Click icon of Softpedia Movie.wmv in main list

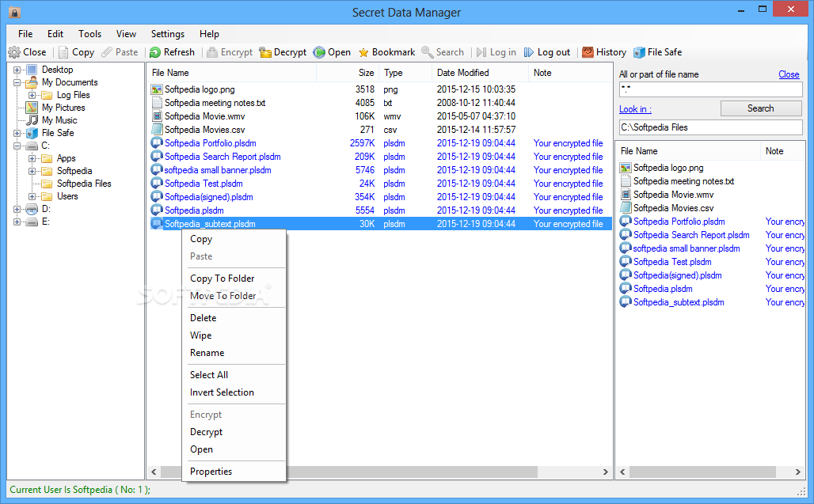coord(157,116)
